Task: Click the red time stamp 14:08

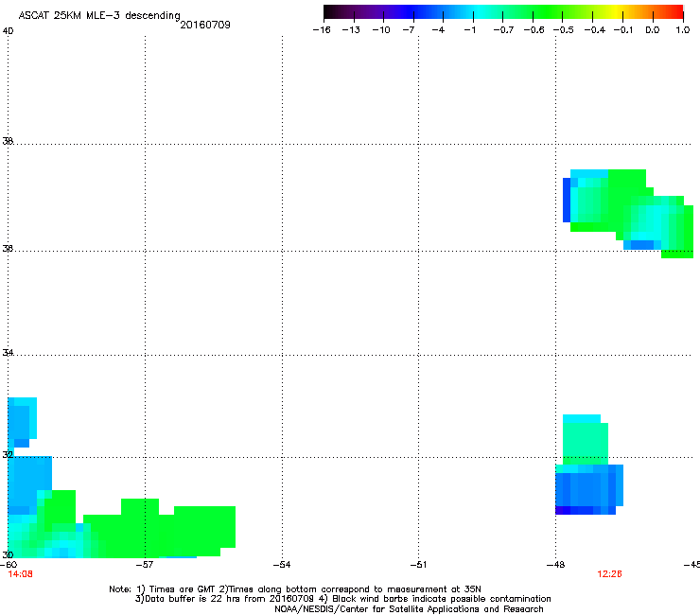Action: coord(21,574)
